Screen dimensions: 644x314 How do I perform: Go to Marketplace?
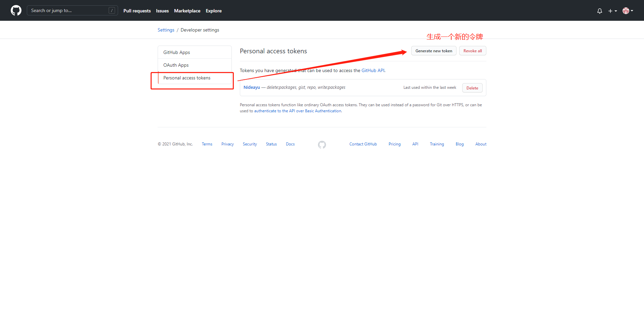[187, 11]
